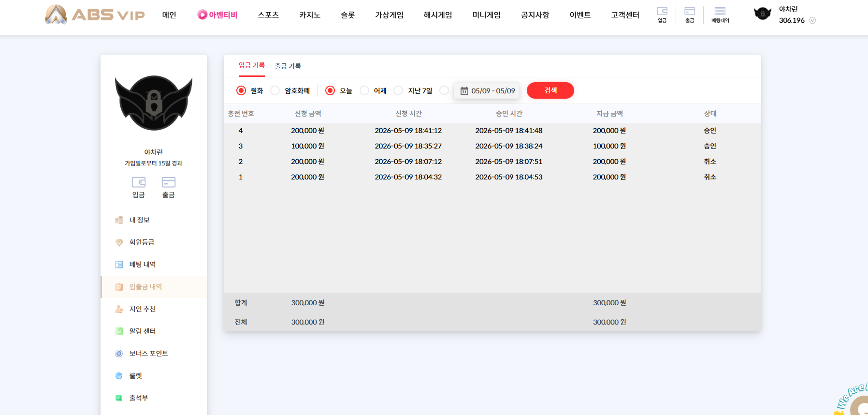Screen dimensions: 868x415
Task: Open the 카지노 menu item
Action: (x=310, y=15)
